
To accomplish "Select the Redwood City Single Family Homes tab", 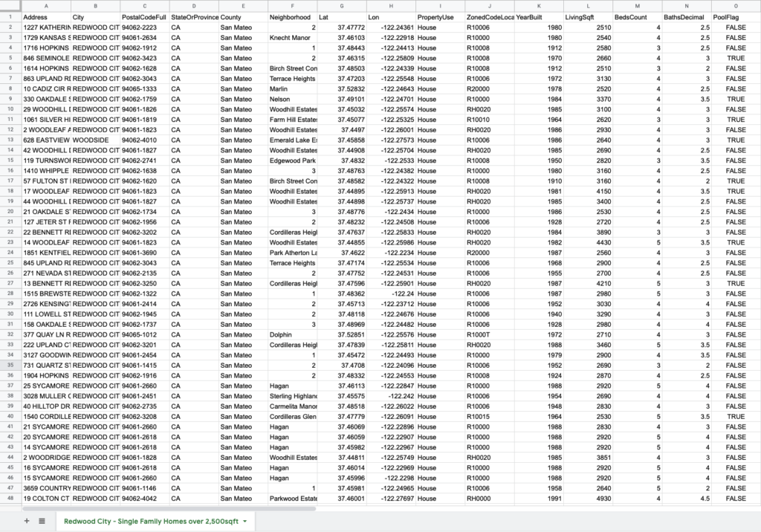I will pyautogui.click(x=155, y=522).
